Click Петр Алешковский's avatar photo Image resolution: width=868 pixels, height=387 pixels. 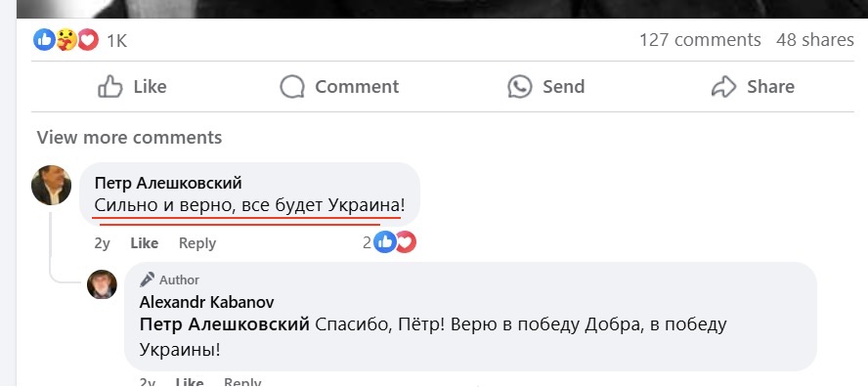(51, 185)
